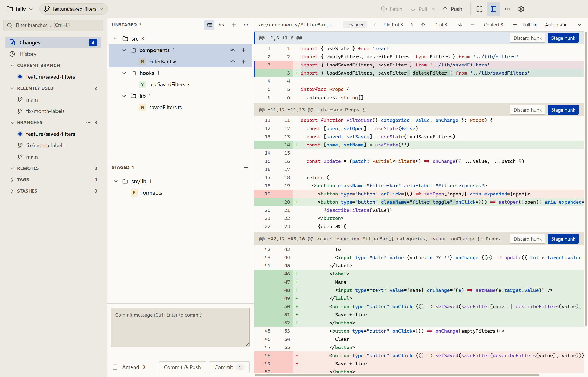
Task: Stage all unstaged files with plus icon
Action: tap(234, 25)
